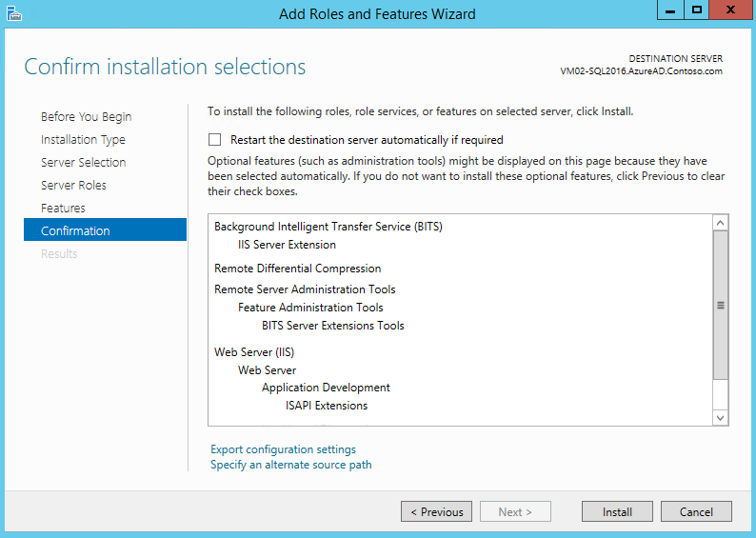
Task: Switch to Server Selection step
Action: coord(84,163)
